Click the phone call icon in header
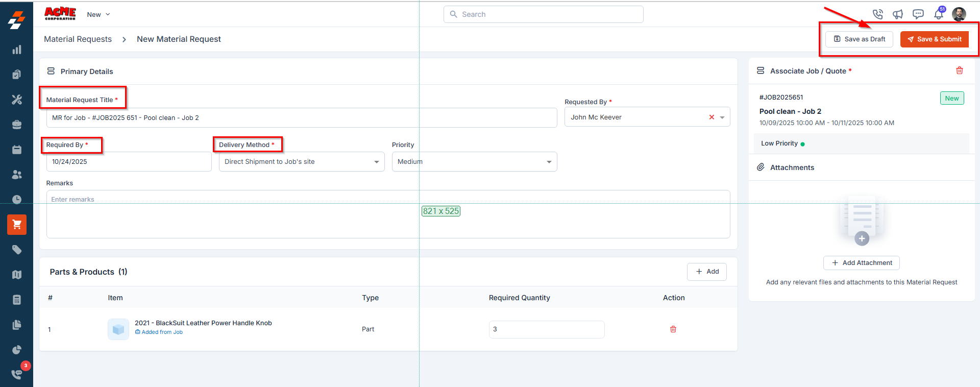 877,14
